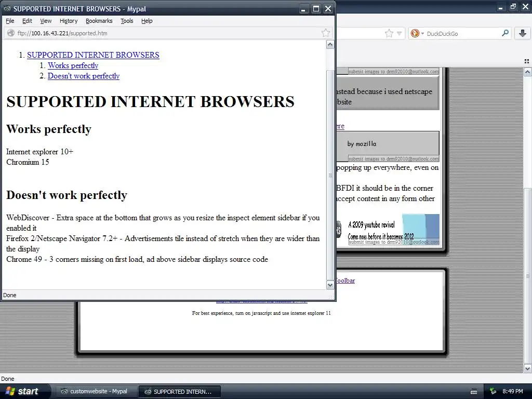Click 'Done' in front window status bar
The height and width of the screenshot is (399, 532).
(x=9, y=295)
